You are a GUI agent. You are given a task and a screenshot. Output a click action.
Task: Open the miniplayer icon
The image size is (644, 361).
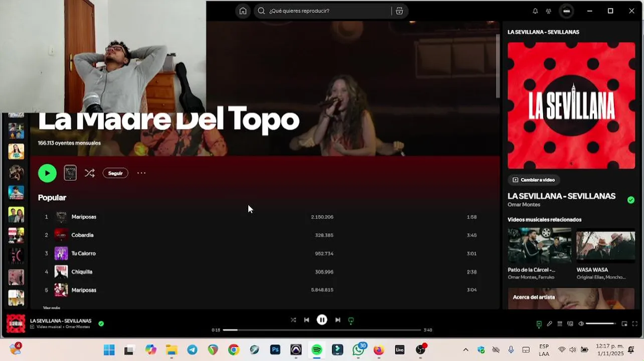[624, 324]
